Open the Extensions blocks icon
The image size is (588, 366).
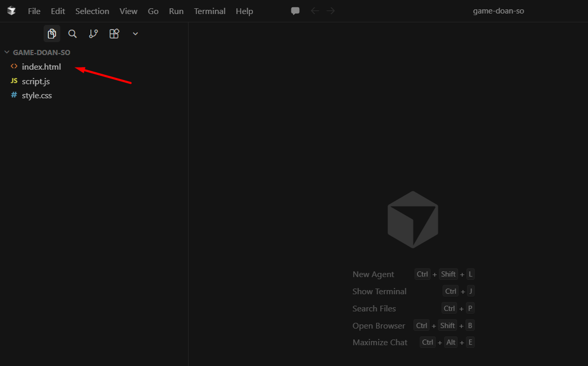[114, 34]
